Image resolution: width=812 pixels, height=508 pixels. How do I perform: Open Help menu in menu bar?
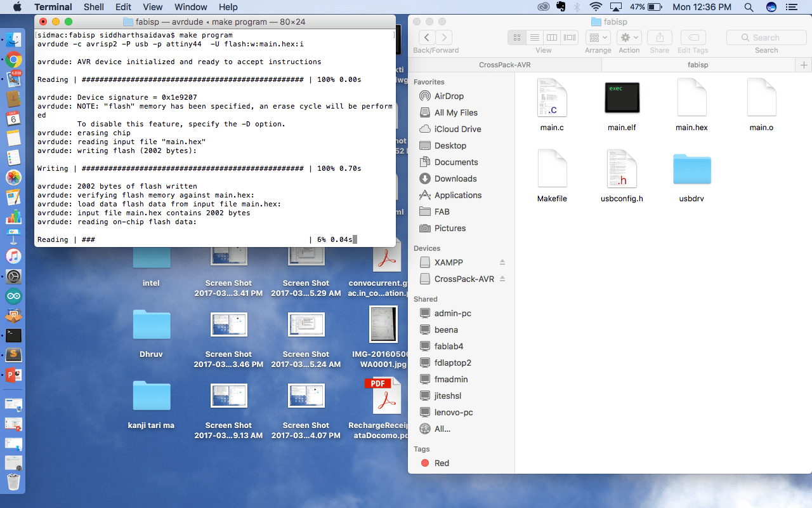click(x=228, y=7)
